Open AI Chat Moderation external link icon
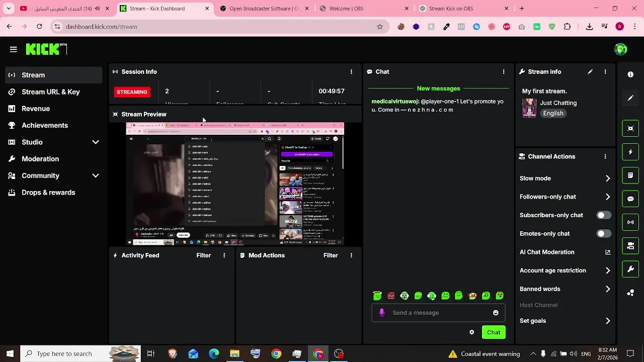 click(608, 252)
